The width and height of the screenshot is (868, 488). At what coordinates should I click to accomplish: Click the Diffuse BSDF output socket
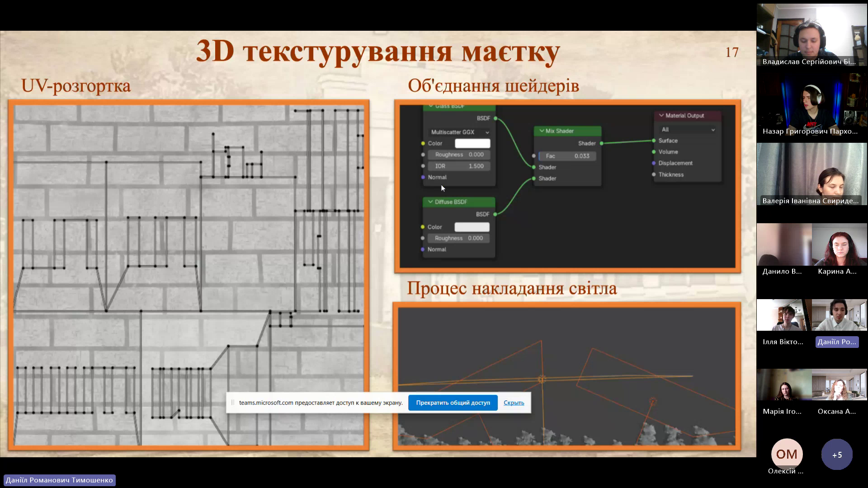(x=495, y=214)
